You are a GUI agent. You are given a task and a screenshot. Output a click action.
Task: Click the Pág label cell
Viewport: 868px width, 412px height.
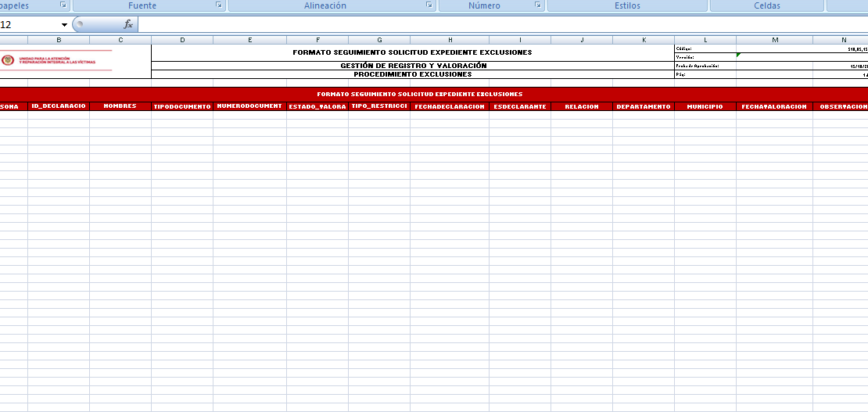pyautogui.click(x=705, y=74)
